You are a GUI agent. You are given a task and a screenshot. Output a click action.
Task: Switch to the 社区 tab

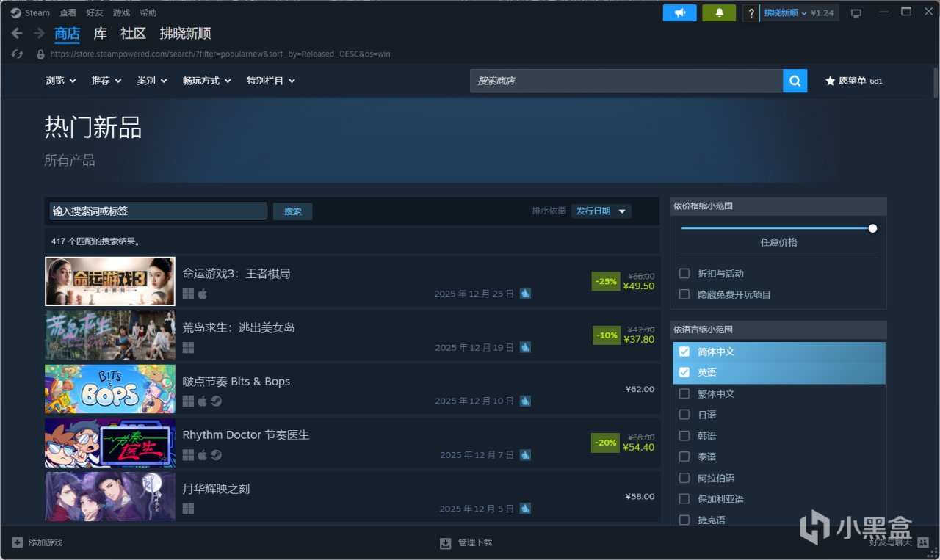pyautogui.click(x=134, y=34)
